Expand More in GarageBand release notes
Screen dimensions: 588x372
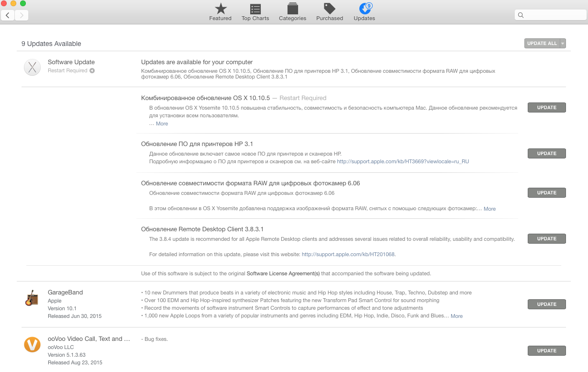[x=456, y=316]
